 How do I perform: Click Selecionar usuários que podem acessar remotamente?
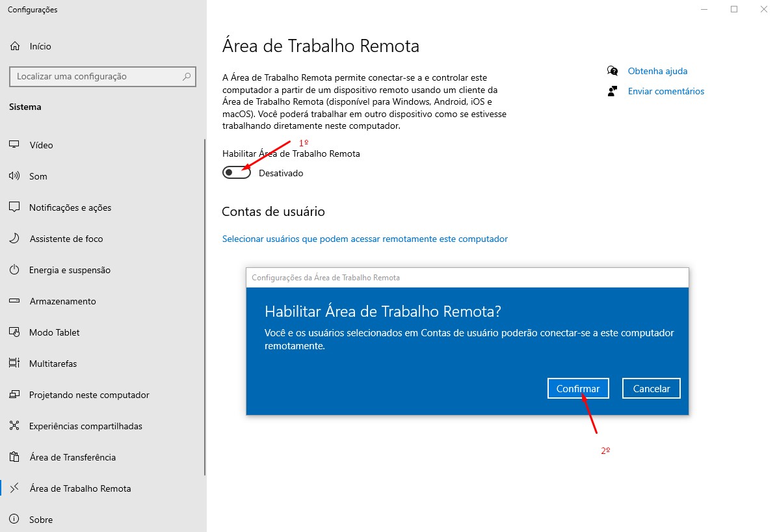point(365,239)
